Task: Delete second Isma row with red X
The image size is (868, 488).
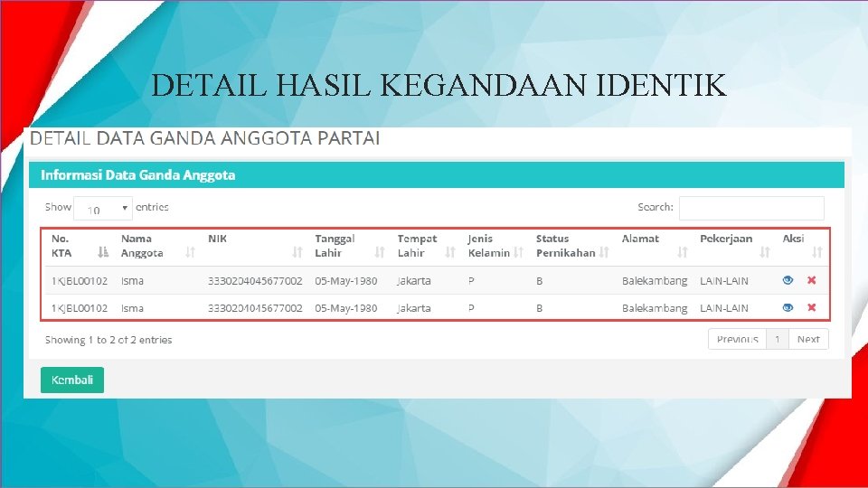Action: (x=812, y=307)
